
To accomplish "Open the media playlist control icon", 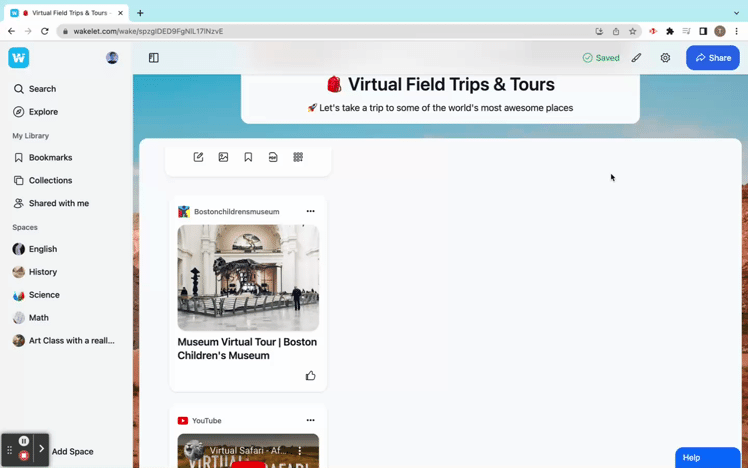I will (x=686, y=31).
